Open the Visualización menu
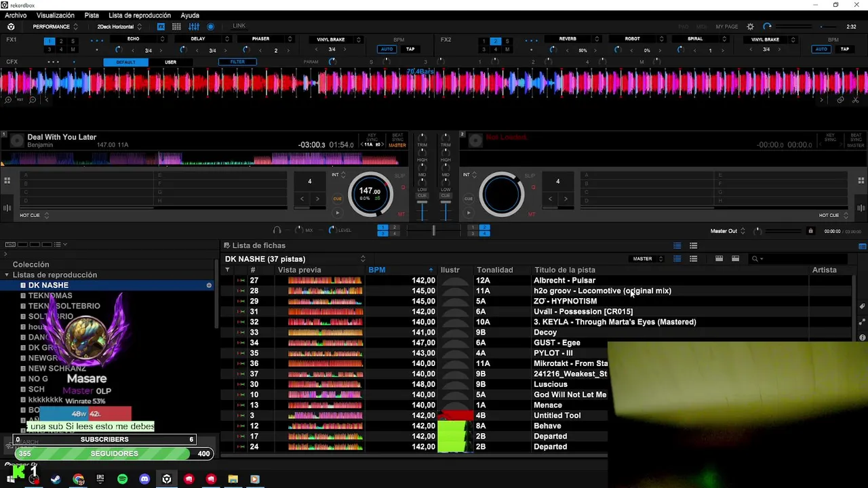This screenshot has height=488, width=868. 56,15
